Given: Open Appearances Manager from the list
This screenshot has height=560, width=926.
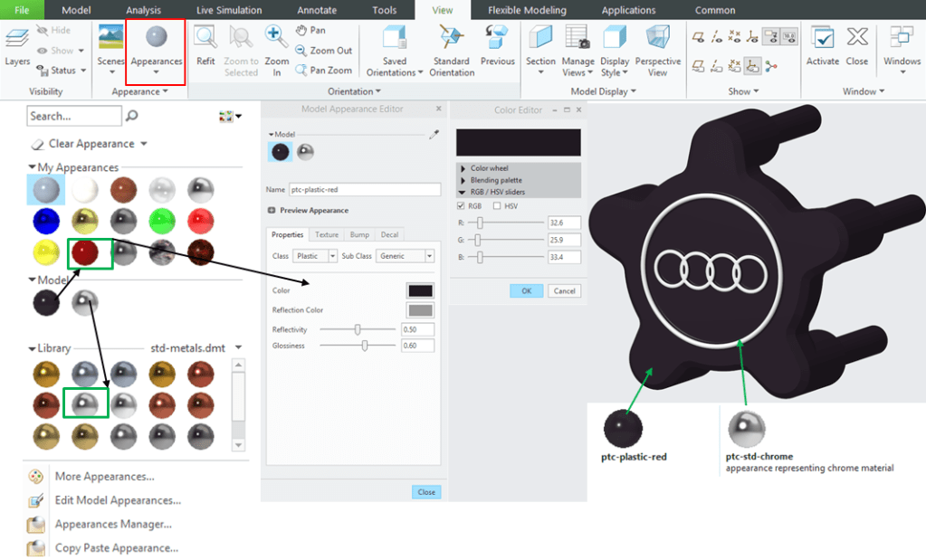Looking at the screenshot, I should pyautogui.click(x=113, y=524).
